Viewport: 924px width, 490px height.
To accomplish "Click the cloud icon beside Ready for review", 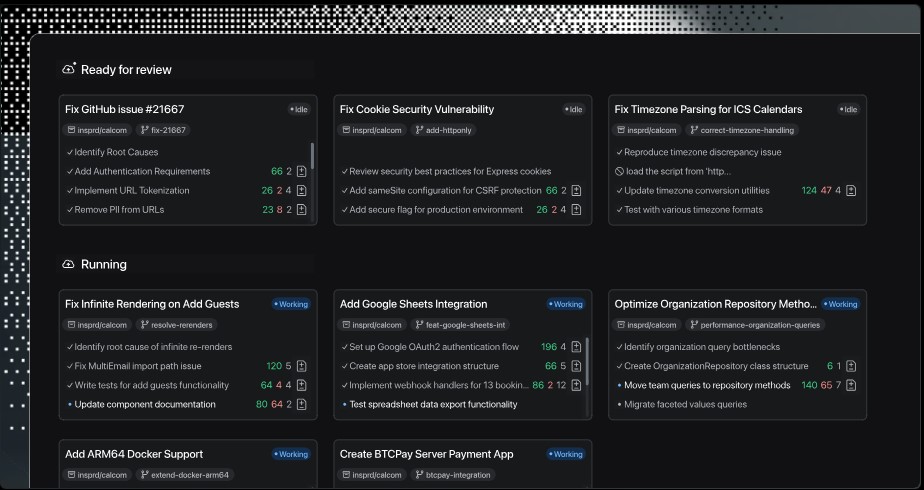I will [x=69, y=69].
